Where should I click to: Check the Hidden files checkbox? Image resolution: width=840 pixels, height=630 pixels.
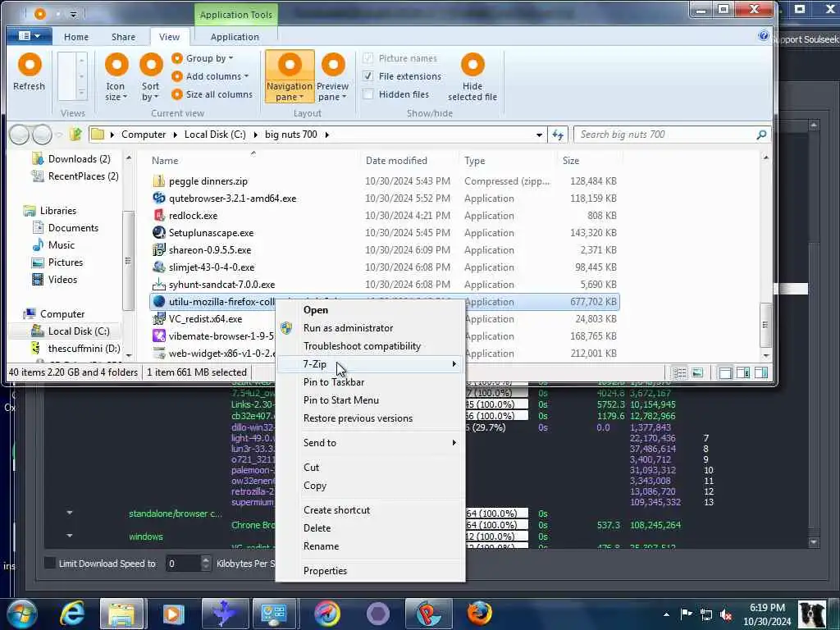[368, 94]
